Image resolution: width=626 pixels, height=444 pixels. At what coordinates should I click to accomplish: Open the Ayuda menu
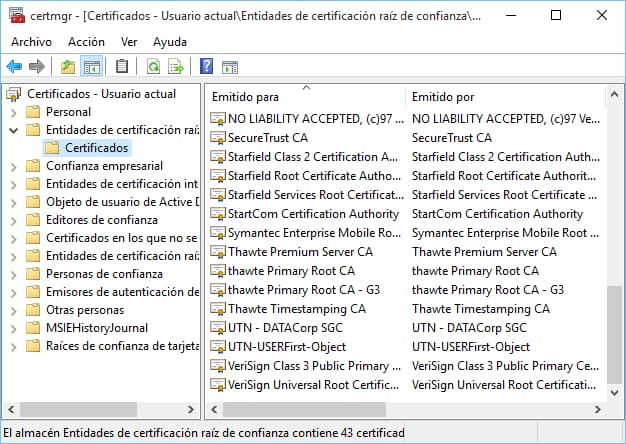click(x=170, y=42)
